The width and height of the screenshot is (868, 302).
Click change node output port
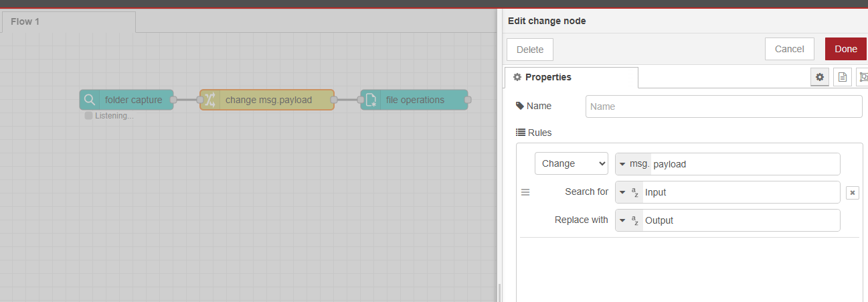pos(334,100)
